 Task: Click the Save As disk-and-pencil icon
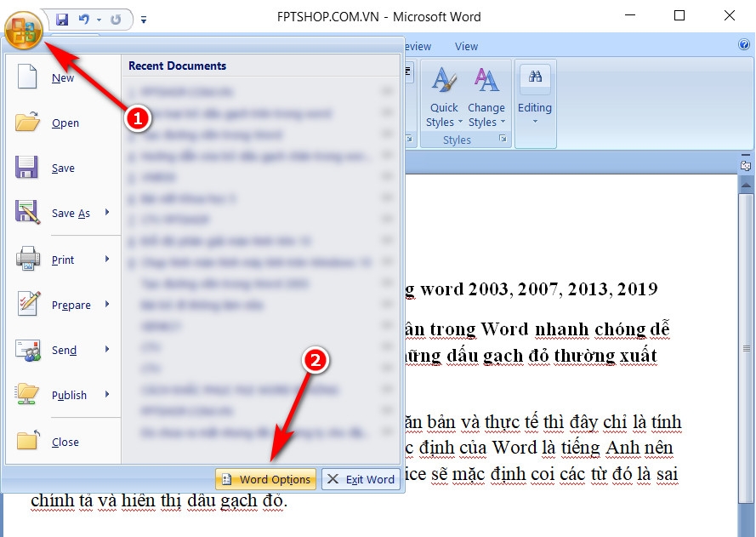click(27, 212)
